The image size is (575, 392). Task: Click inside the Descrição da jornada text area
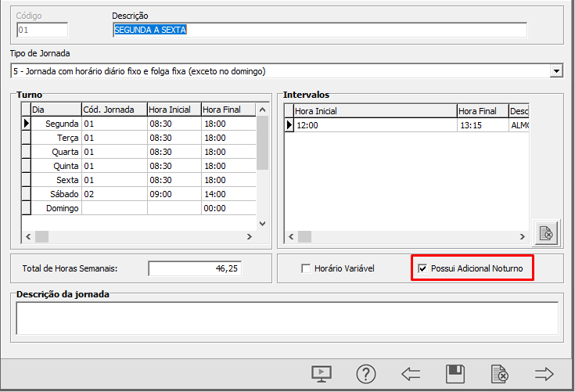click(x=286, y=318)
